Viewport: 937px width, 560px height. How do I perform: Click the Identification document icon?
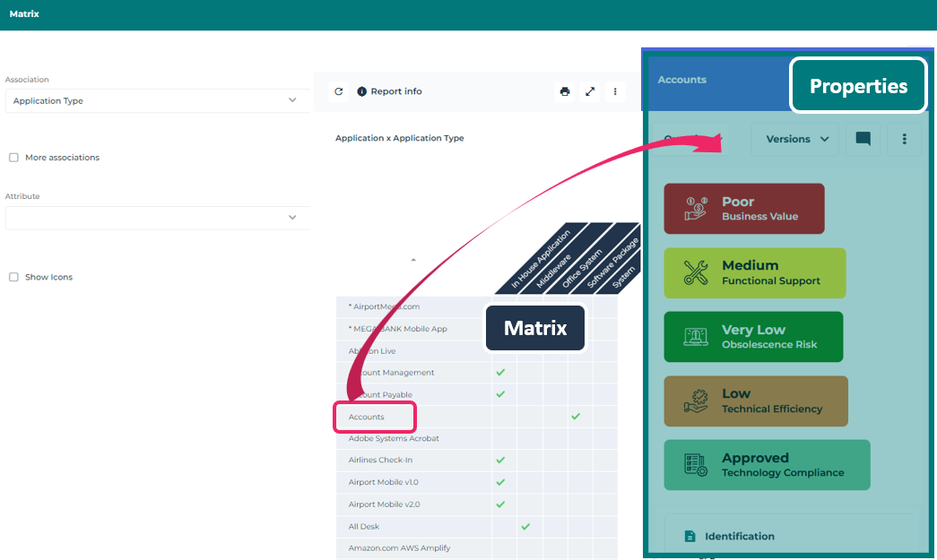tap(690, 537)
